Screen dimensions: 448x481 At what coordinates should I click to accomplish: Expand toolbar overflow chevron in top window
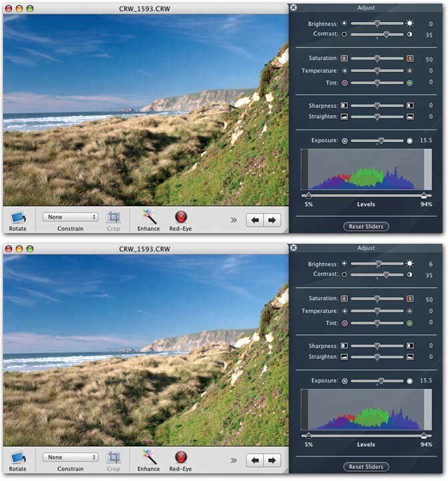click(233, 220)
